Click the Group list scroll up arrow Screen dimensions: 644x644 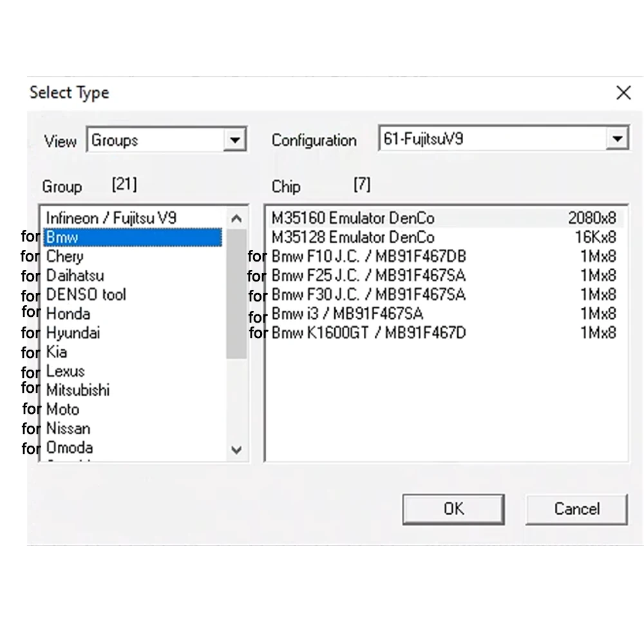point(236,218)
